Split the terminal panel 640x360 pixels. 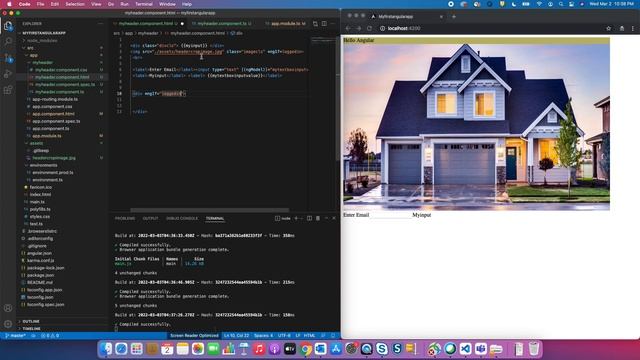click(x=309, y=218)
